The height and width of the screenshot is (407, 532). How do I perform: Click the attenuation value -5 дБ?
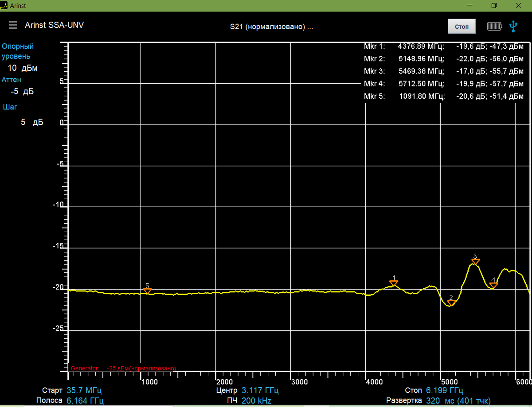(22, 92)
